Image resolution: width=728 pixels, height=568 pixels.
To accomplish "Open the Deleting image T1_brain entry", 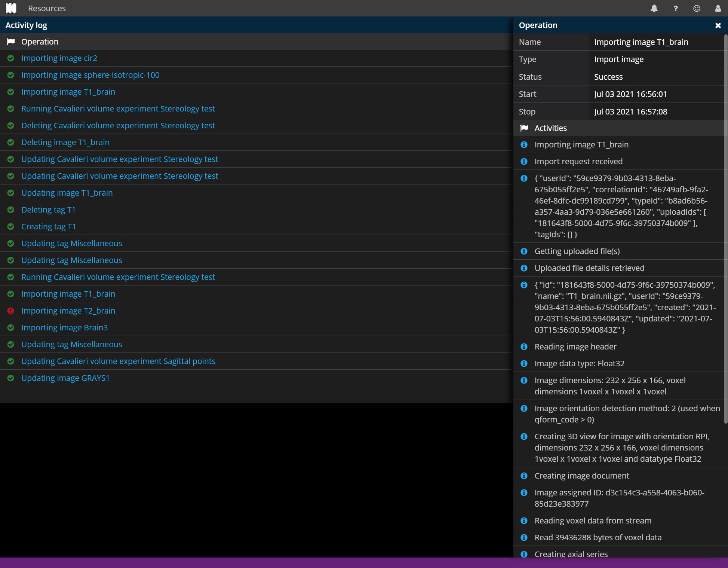I will click(65, 142).
